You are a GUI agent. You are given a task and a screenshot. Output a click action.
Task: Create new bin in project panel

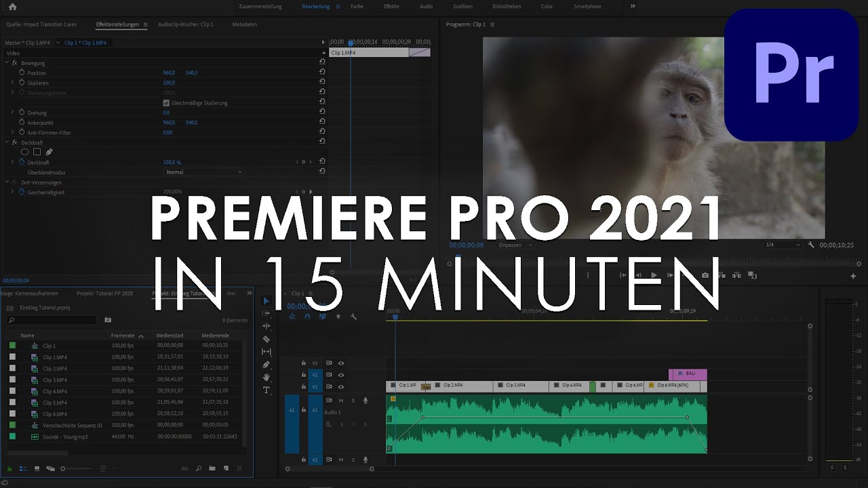[x=212, y=468]
